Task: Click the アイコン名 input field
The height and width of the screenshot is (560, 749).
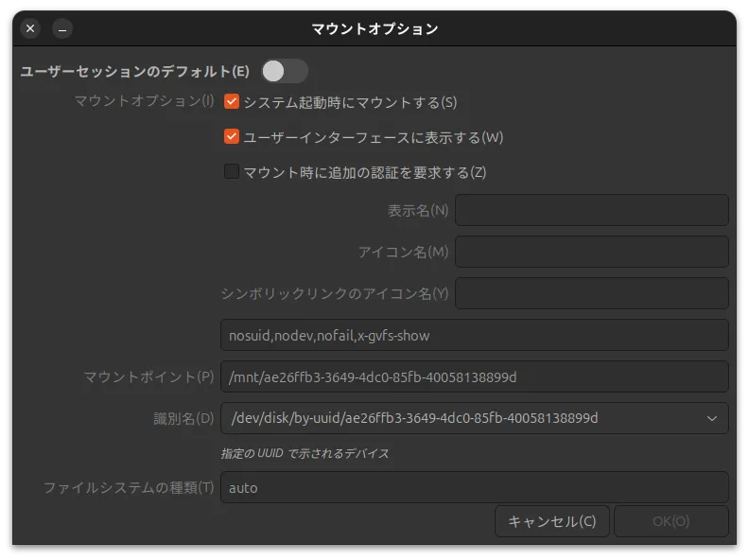Action: click(592, 252)
